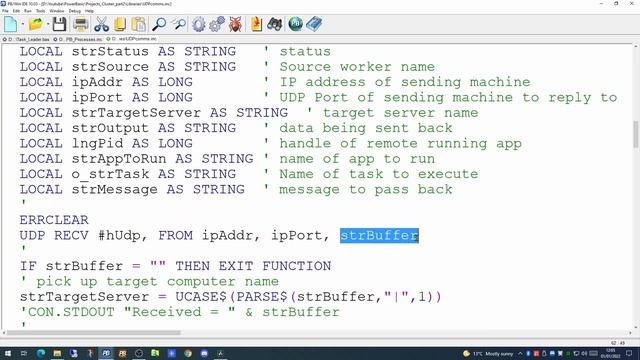Click the highlighted strBuffer text
The width and height of the screenshot is (640, 360).
(x=379, y=236)
